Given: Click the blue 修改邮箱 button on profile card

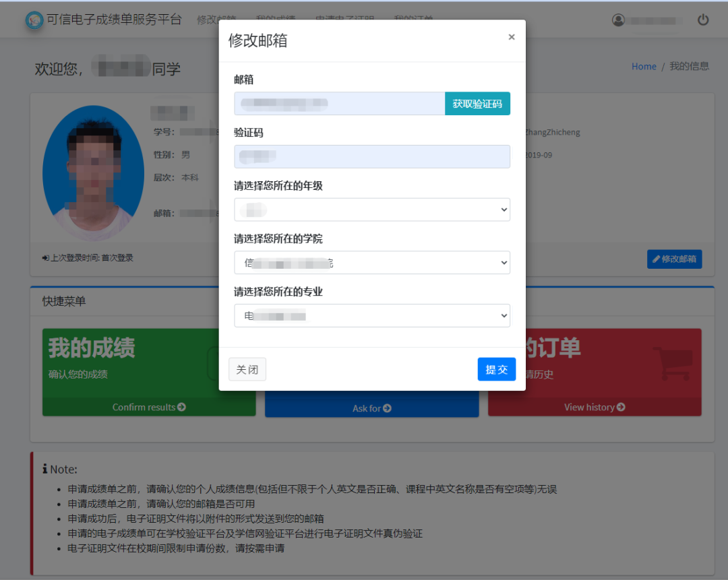Looking at the screenshot, I should [674, 259].
